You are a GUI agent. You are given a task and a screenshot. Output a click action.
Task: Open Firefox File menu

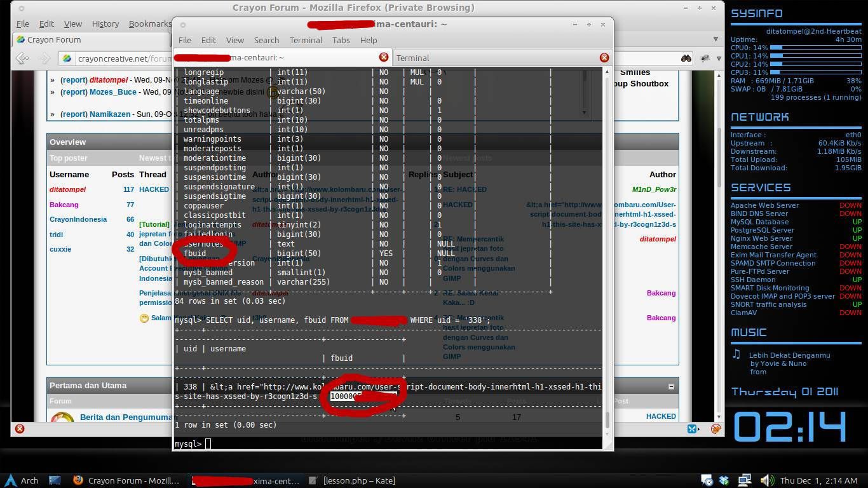(x=22, y=24)
